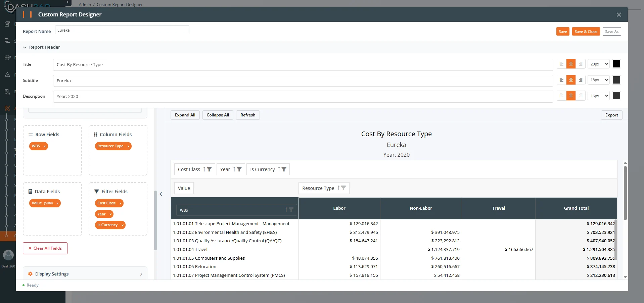This screenshot has width=644, height=303.
Task: Click the pencil edit icon in the left sidebar
Action: (x=7, y=24)
